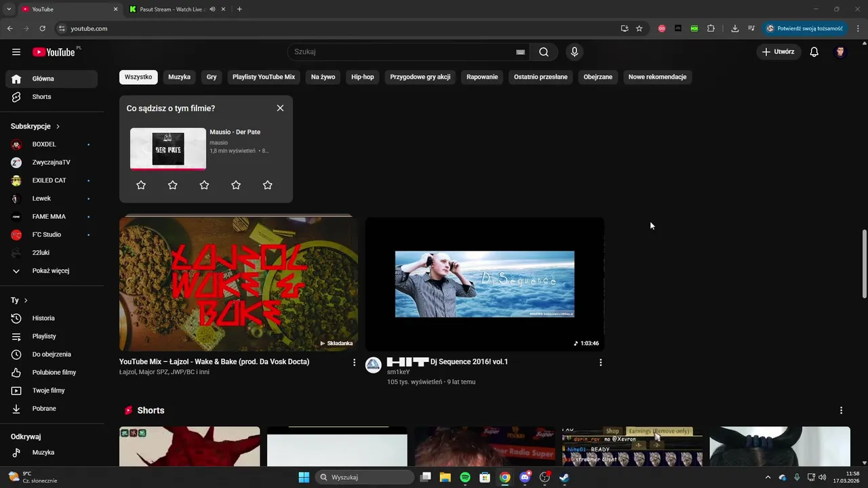Screen dimensions: 868x488
Task: Rate the film with the first star
Action: 141,185
